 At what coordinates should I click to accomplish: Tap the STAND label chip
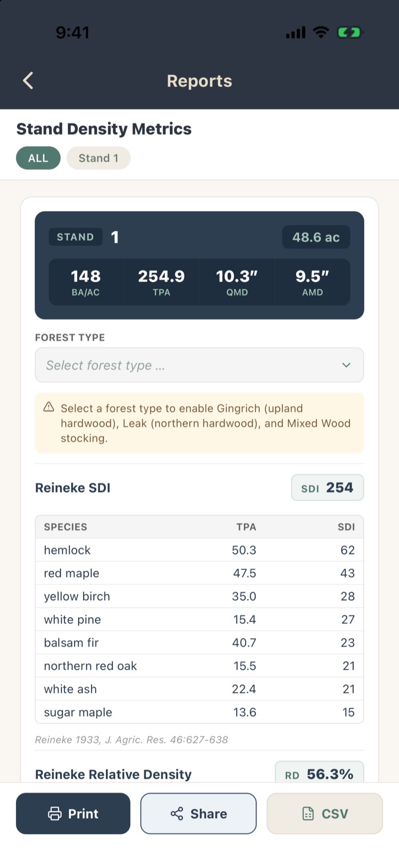tap(76, 237)
